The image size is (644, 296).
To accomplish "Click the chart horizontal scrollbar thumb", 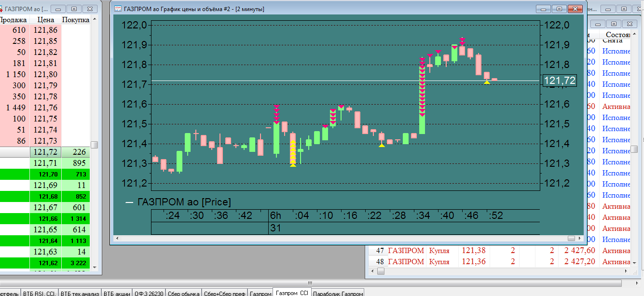I will tap(571, 238).
